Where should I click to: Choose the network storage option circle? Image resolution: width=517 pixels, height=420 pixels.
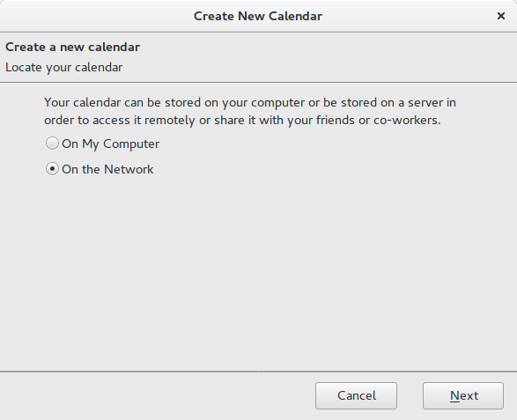click(x=52, y=169)
